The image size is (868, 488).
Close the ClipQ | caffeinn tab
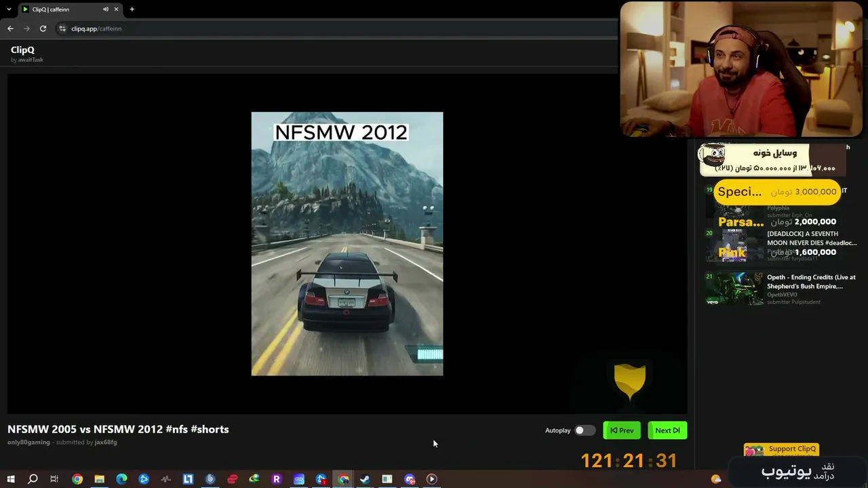117,9
